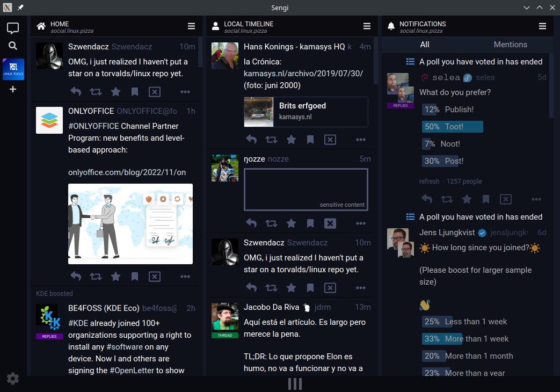
Task: Reveal nozze's sensitive content box
Action: tap(306, 190)
